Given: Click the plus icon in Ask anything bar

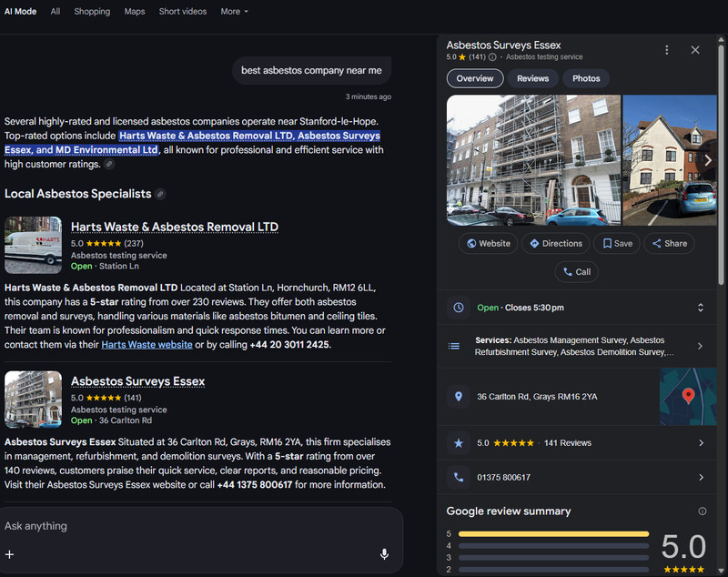Looking at the screenshot, I should coord(9,554).
